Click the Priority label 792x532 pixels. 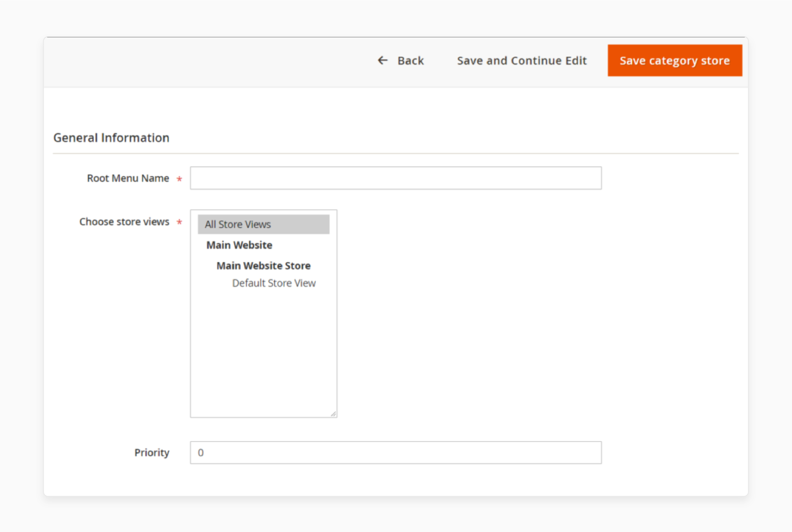pyautogui.click(x=152, y=453)
